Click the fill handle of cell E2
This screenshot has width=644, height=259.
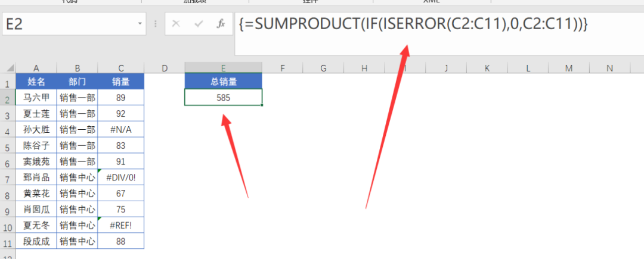(262, 105)
